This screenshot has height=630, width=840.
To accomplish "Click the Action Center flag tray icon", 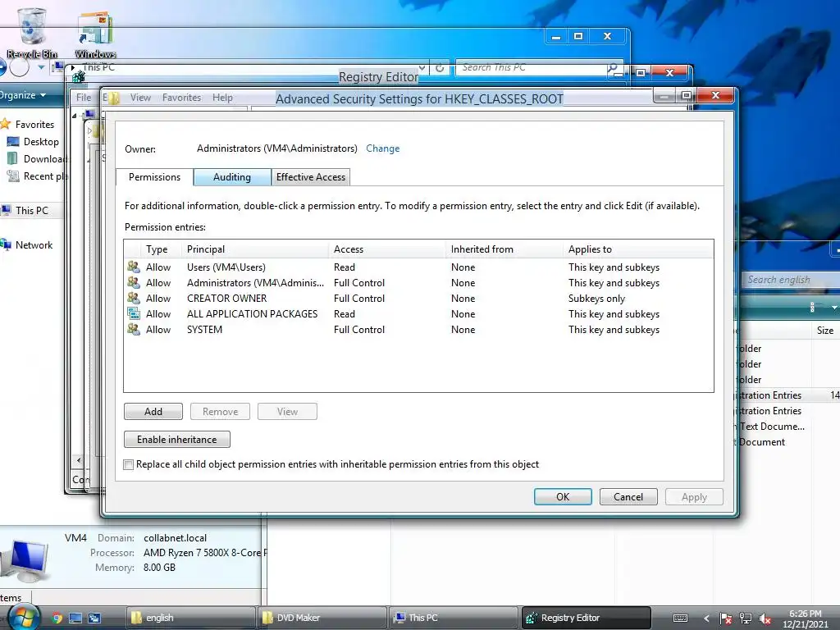I will point(726,619).
